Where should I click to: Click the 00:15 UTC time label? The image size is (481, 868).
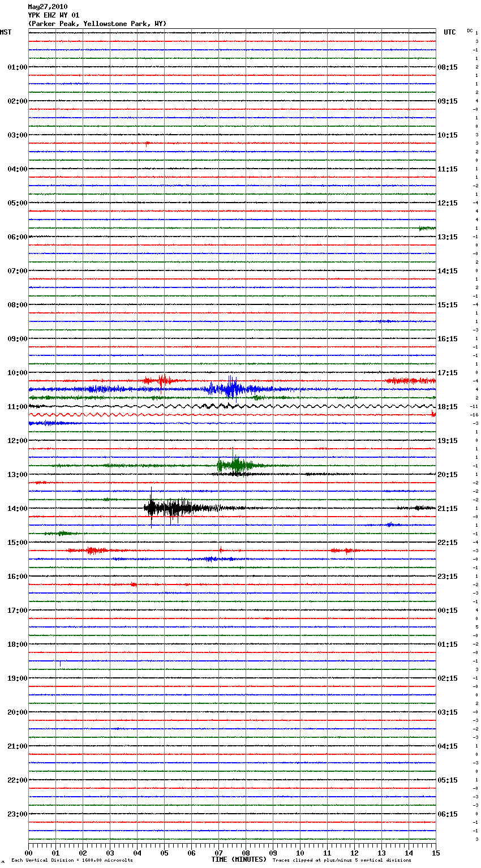pos(448,611)
